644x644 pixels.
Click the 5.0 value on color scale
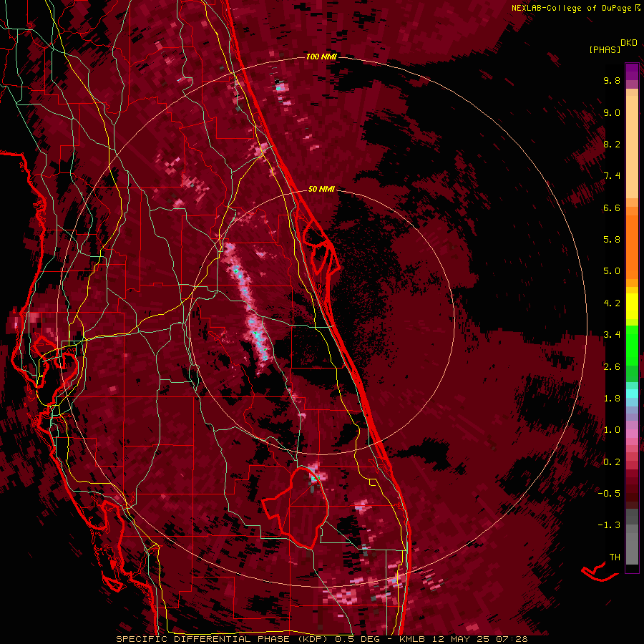pos(612,271)
